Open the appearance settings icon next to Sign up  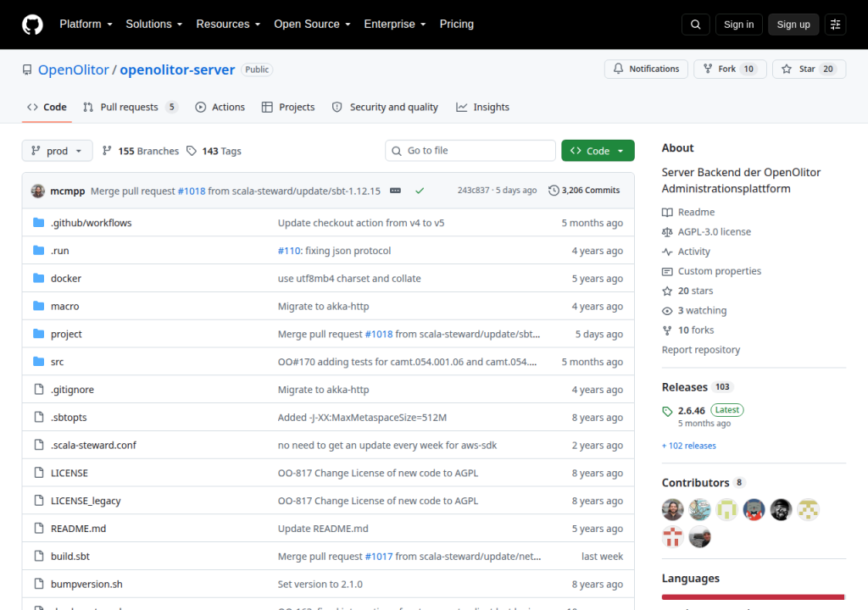(x=835, y=25)
